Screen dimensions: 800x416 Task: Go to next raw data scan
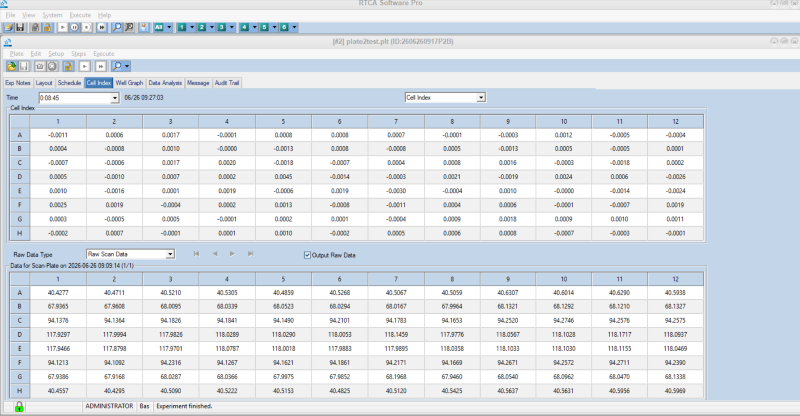point(232,254)
